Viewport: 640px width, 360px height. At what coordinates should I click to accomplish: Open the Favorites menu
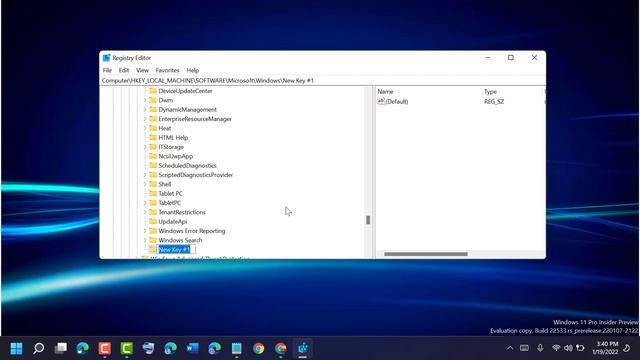tap(167, 70)
